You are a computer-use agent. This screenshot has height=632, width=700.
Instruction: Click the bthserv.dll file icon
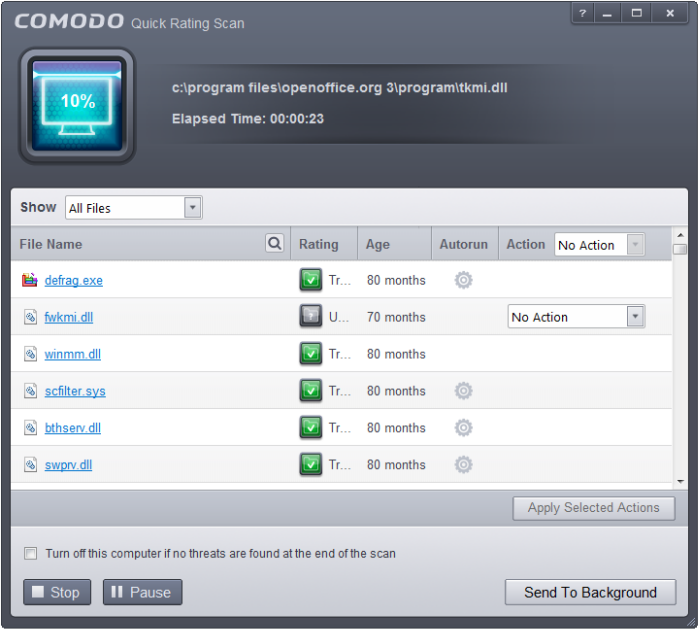click(x=30, y=428)
